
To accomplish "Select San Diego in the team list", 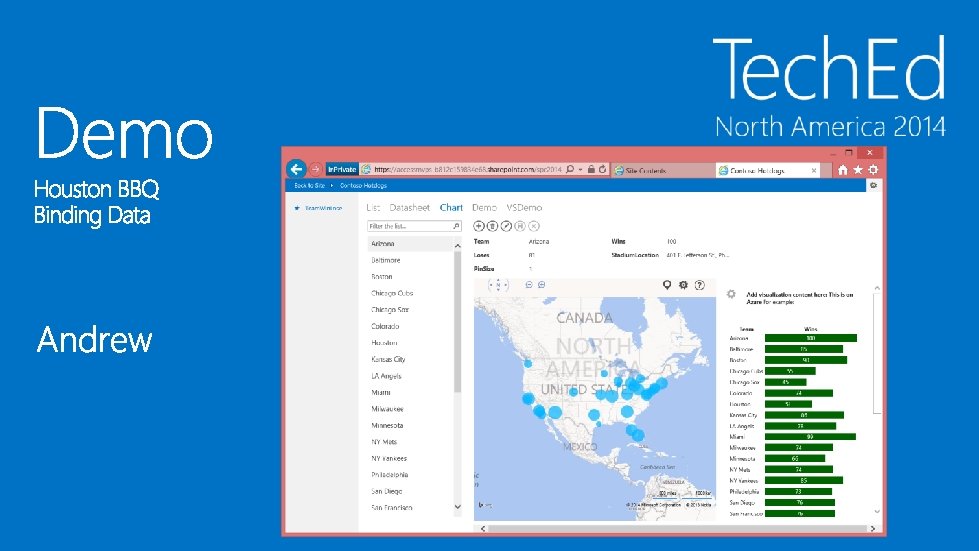I will 411,491.
